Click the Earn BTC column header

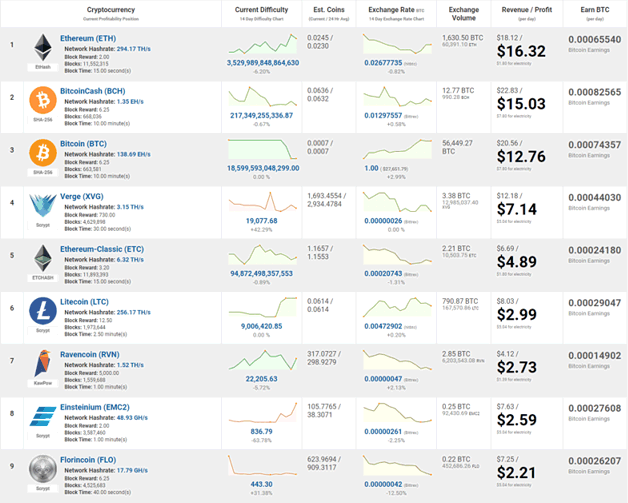[588, 8]
